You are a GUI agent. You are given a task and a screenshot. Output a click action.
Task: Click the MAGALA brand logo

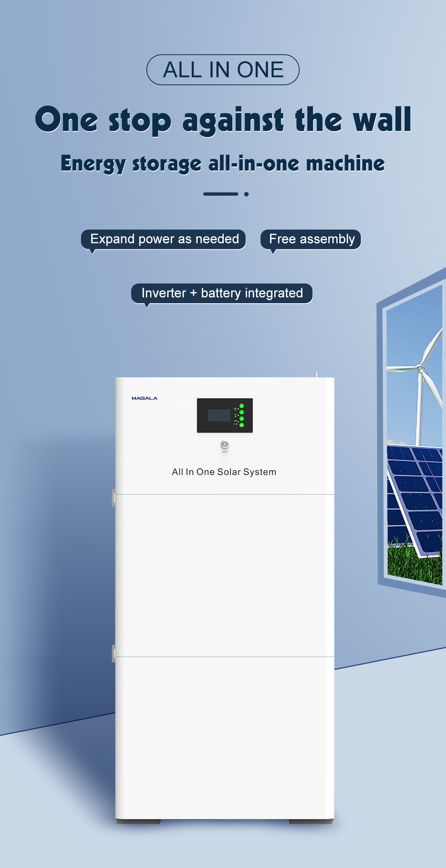click(145, 398)
